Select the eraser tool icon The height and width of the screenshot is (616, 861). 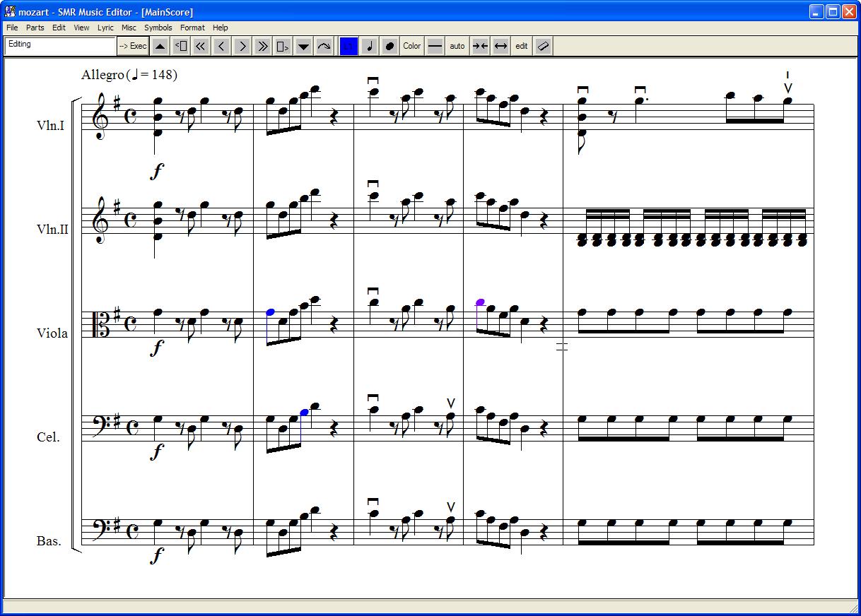pyautogui.click(x=543, y=46)
